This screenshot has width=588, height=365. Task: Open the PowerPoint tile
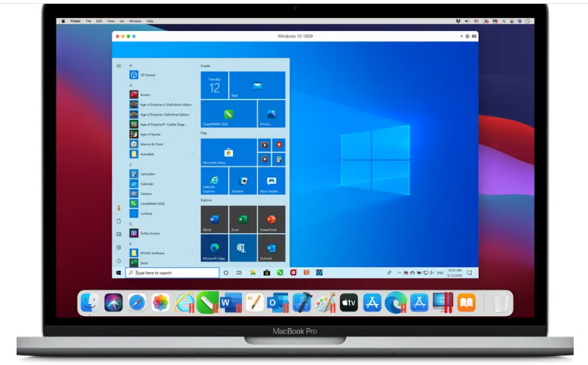pos(271,219)
